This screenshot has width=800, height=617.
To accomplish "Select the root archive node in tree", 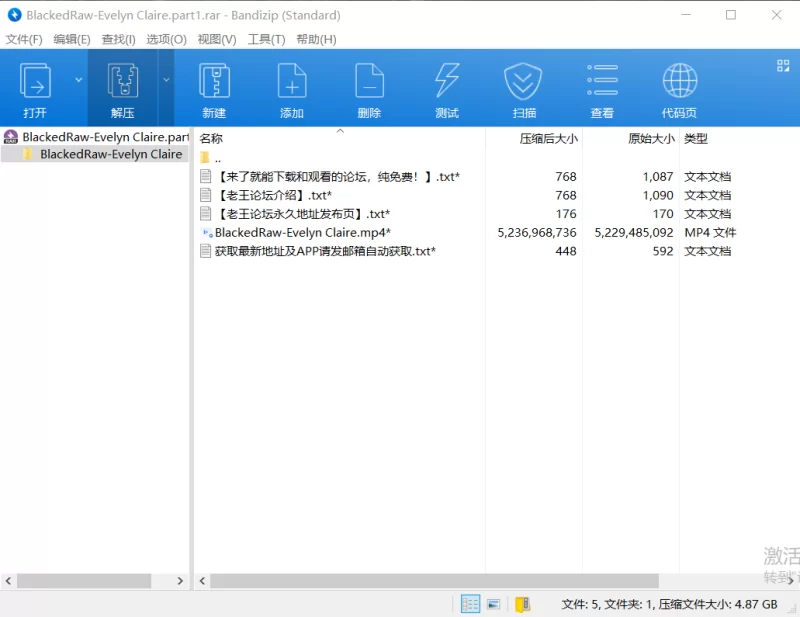I will (x=96, y=137).
